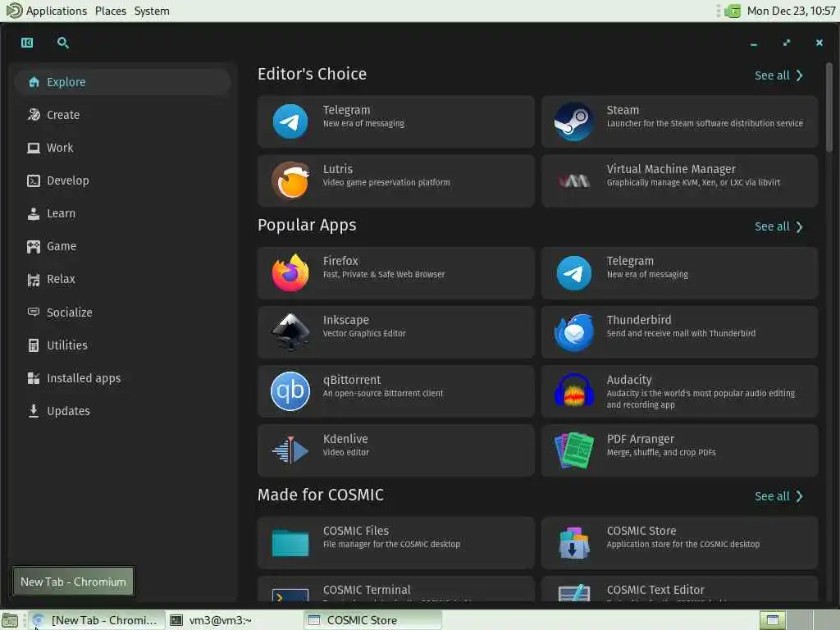840x630 pixels.
Task: Select the Learn category
Action: click(123, 214)
